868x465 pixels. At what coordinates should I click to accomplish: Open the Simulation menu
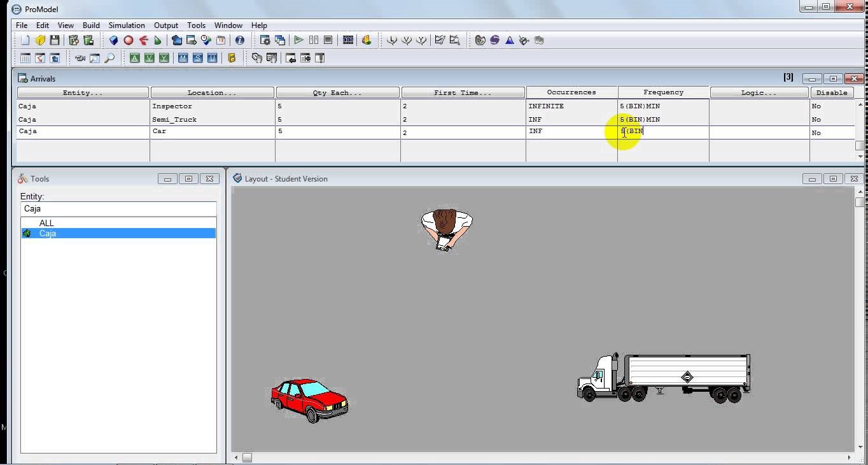(x=126, y=25)
